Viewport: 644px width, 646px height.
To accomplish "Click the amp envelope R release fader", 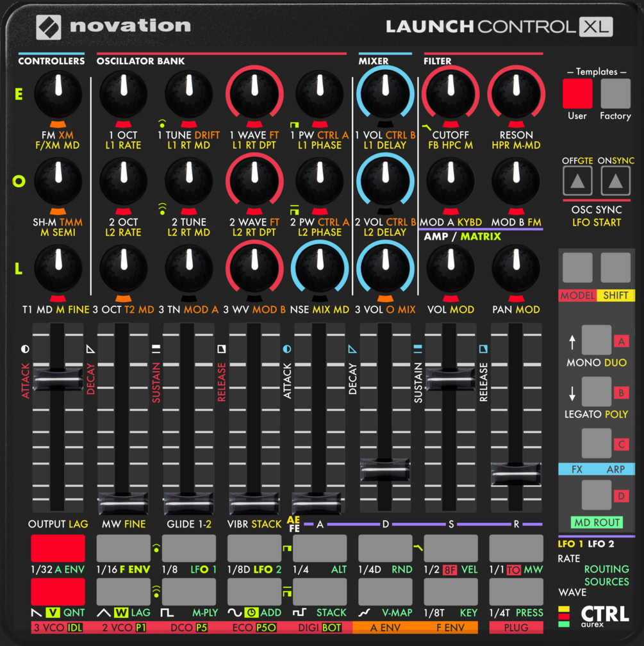I will coord(515,474).
